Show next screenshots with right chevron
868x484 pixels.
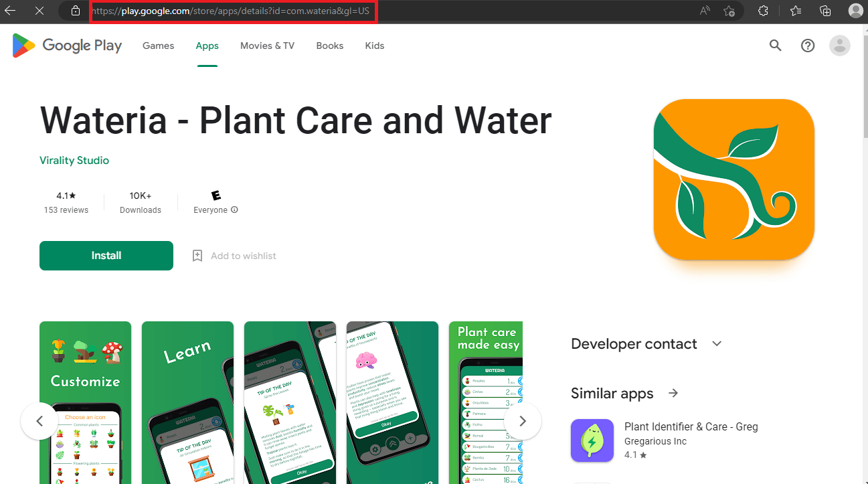pos(523,421)
